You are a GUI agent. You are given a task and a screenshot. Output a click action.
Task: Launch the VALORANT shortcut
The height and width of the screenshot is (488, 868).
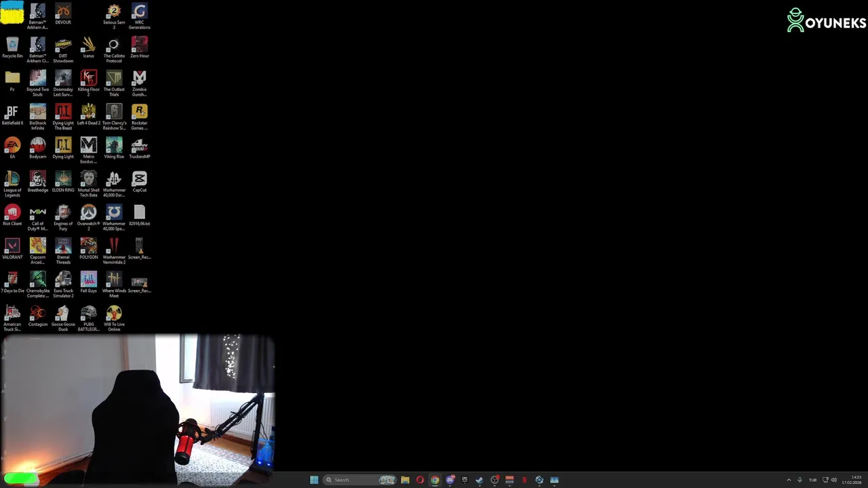coord(12,249)
